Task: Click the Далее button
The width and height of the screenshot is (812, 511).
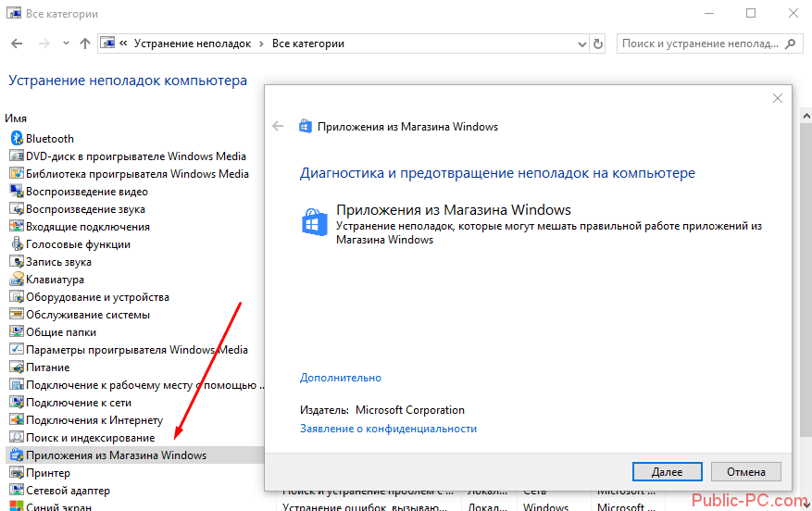Action: (667, 471)
